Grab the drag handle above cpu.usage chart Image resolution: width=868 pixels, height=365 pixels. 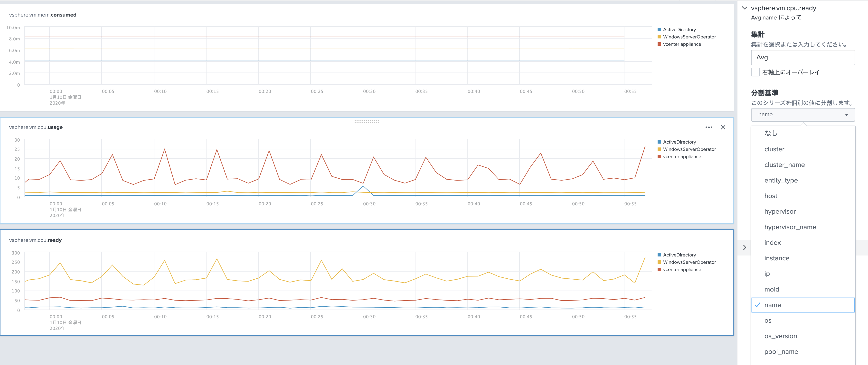tap(367, 122)
